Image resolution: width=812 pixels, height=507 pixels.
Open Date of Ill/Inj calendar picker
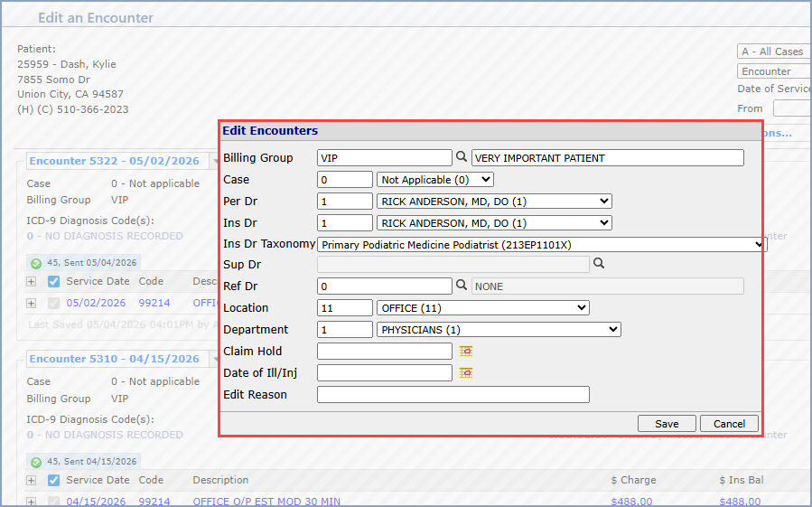coord(466,373)
